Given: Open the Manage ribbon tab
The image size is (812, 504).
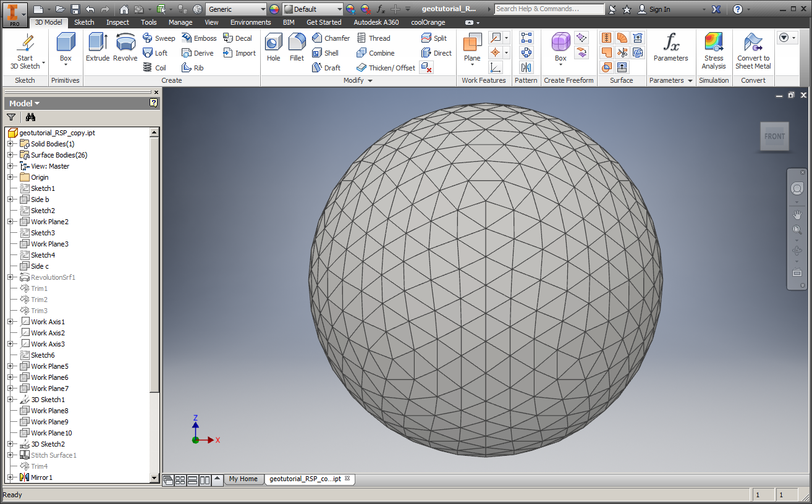Looking at the screenshot, I should point(180,22).
